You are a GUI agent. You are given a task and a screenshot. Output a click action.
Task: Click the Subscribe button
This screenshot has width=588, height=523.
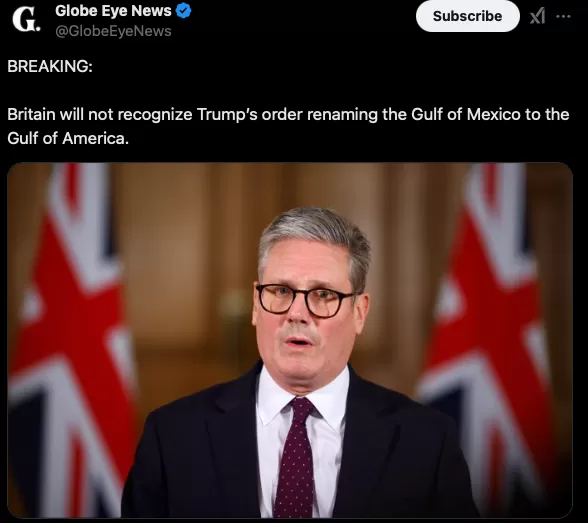coord(468,16)
